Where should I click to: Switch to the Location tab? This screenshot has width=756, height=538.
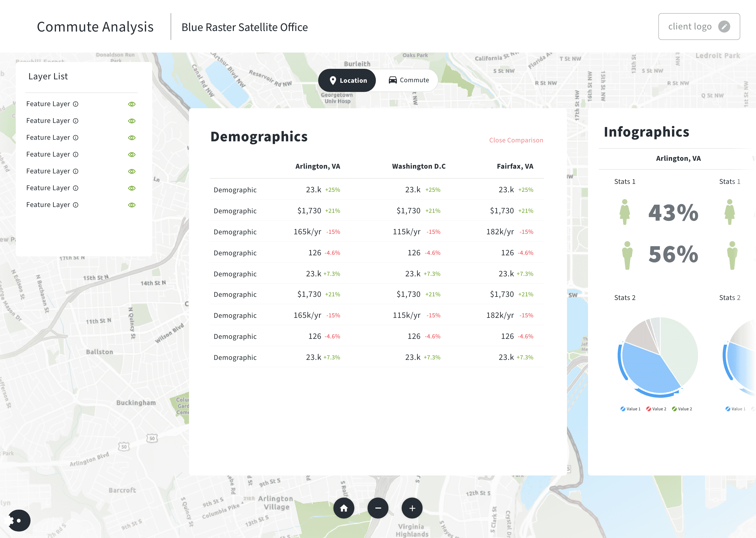347,80
